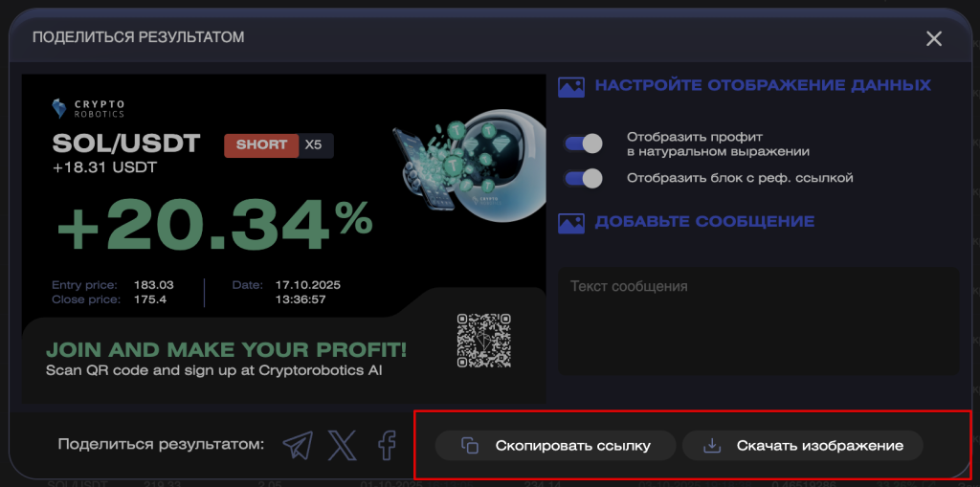
Task: Click image icon beside 'Настройте отображение данных'
Action: pyautogui.click(x=571, y=86)
